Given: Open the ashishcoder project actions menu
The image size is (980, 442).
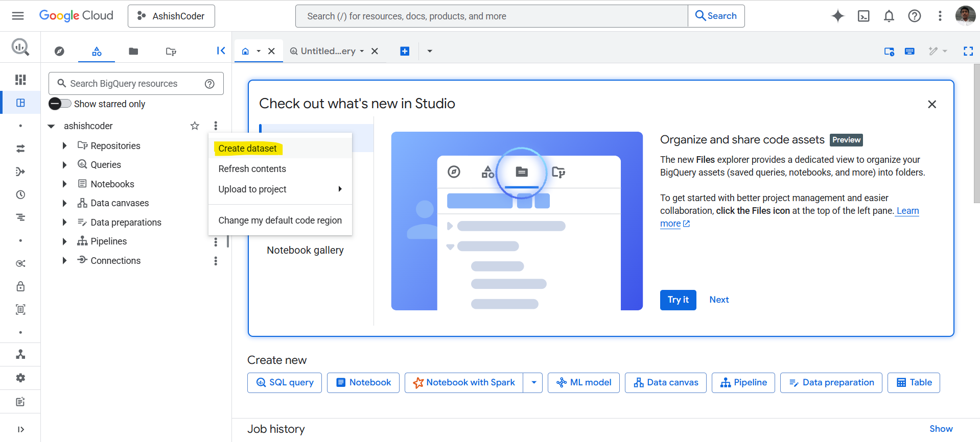Looking at the screenshot, I should tap(216, 126).
